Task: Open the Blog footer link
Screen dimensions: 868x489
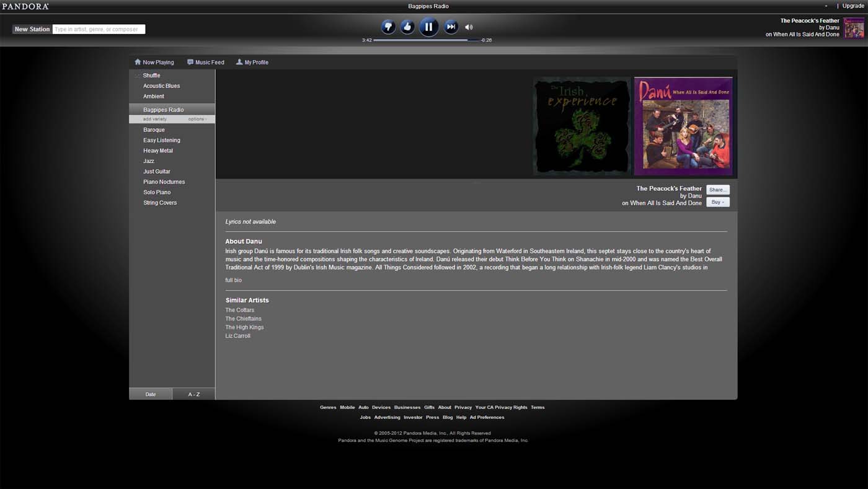Action: click(448, 418)
